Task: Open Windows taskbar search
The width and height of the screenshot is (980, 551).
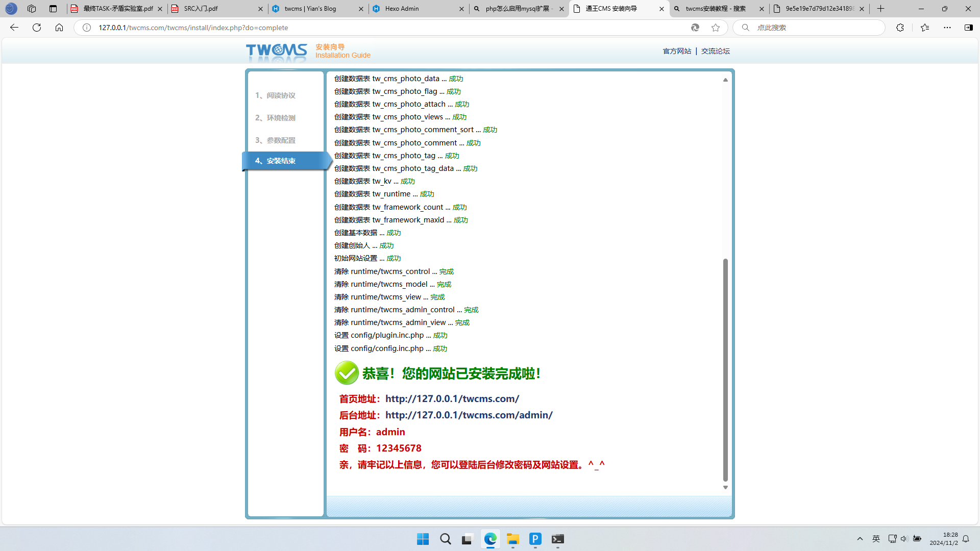Action: point(446,539)
